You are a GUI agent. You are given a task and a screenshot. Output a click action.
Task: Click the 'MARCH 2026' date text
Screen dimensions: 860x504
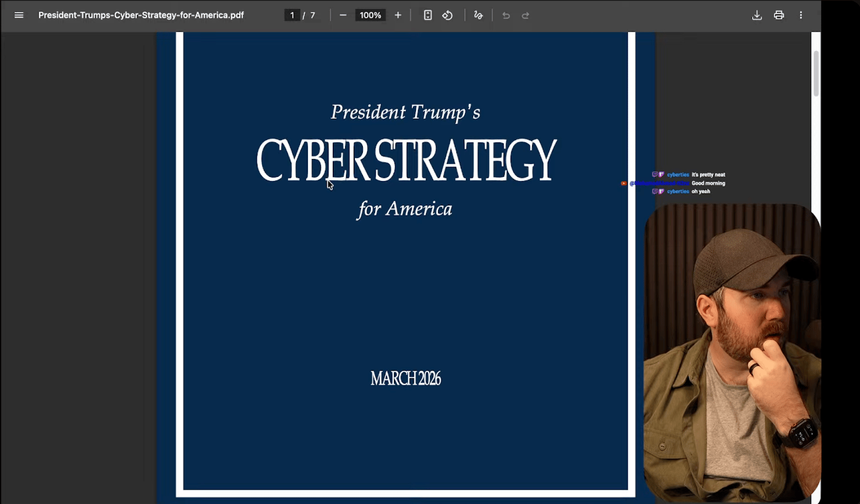(406, 379)
